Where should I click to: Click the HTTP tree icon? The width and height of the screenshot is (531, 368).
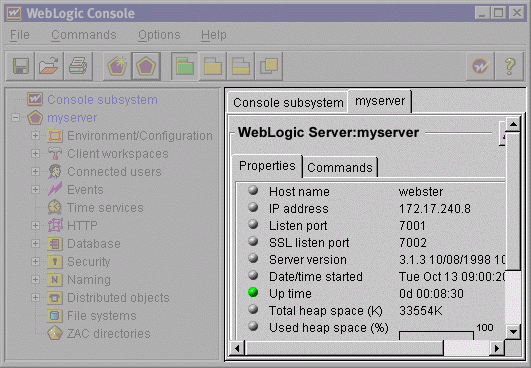coord(55,225)
